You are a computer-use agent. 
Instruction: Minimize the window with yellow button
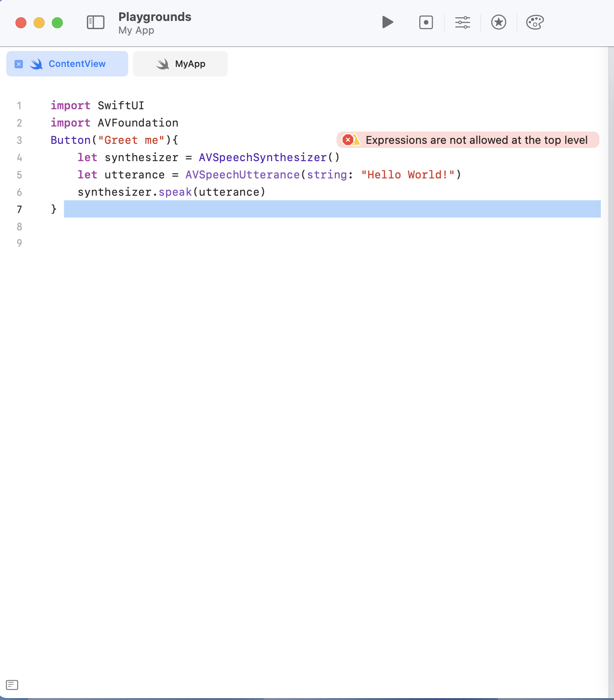pyautogui.click(x=39, y=23)
